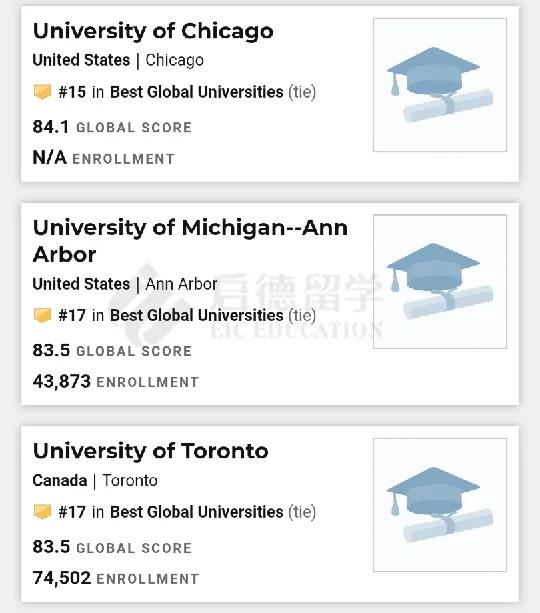This screenshot has width=540, height=613.
Task: Click the 84.1 global score value
Action: coord(51,127)
